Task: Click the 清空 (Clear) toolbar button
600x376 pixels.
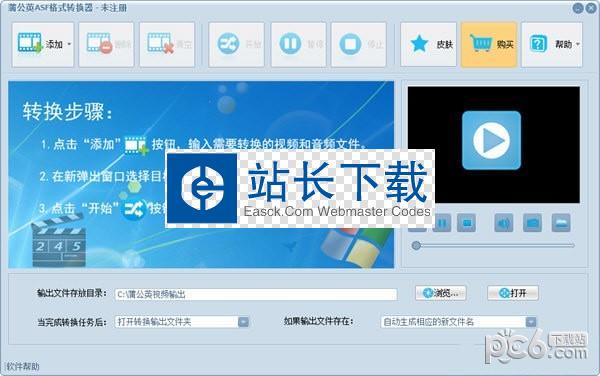Action: point(167,45)
